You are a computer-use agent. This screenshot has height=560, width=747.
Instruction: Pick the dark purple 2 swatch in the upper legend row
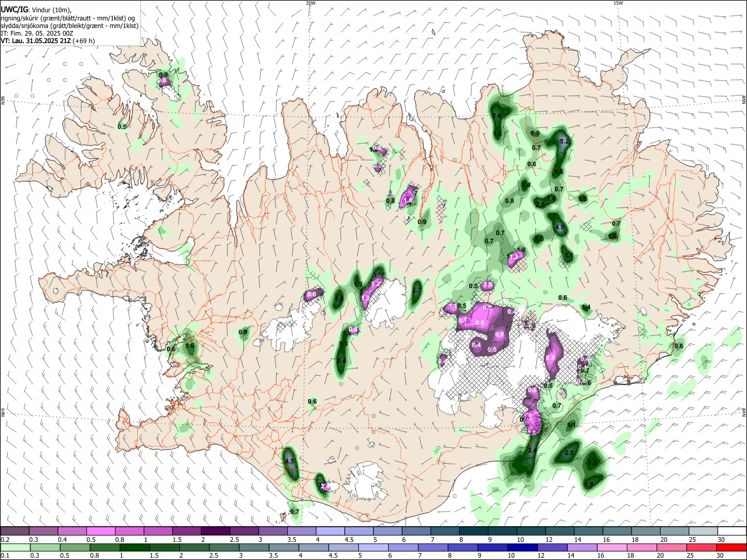click(215, 531)
